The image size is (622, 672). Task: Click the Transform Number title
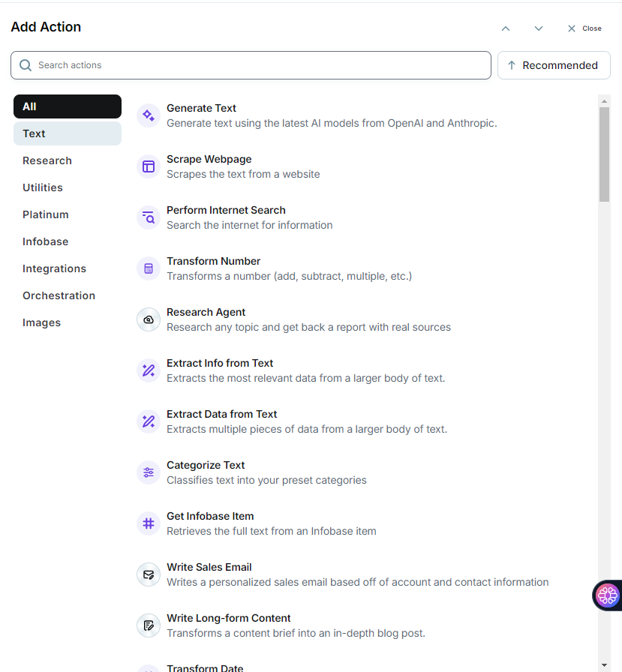(214, 261)
